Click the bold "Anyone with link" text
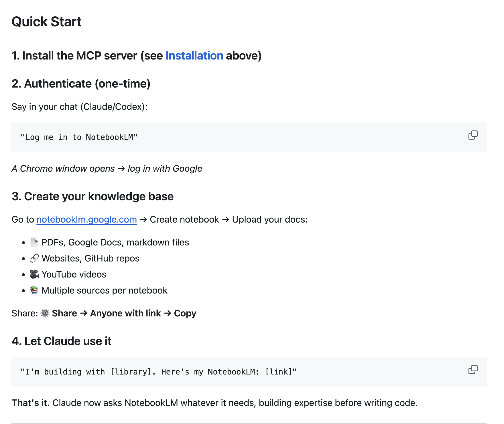Image resolution: width=504 pixels, height=424 pixels. pos(125,313)
